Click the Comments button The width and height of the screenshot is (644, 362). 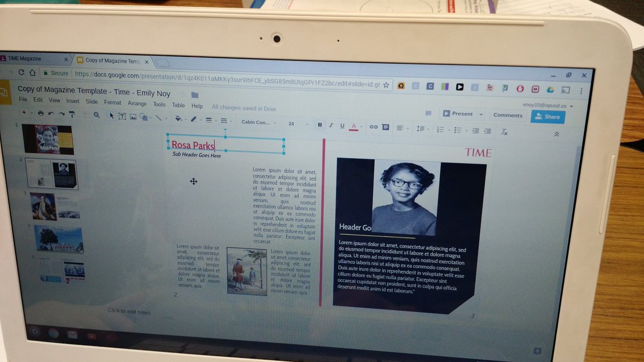[x=507, y=115]
